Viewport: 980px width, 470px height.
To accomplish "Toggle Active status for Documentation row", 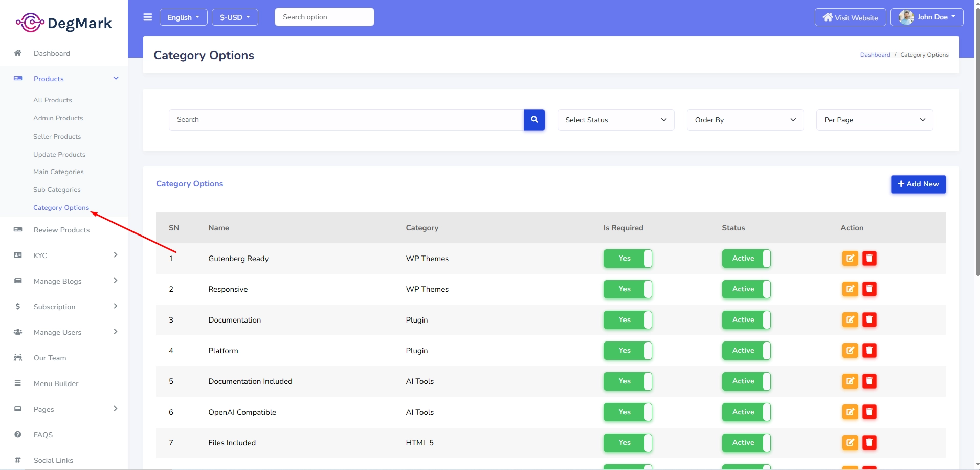I will [x=746, y=320].
